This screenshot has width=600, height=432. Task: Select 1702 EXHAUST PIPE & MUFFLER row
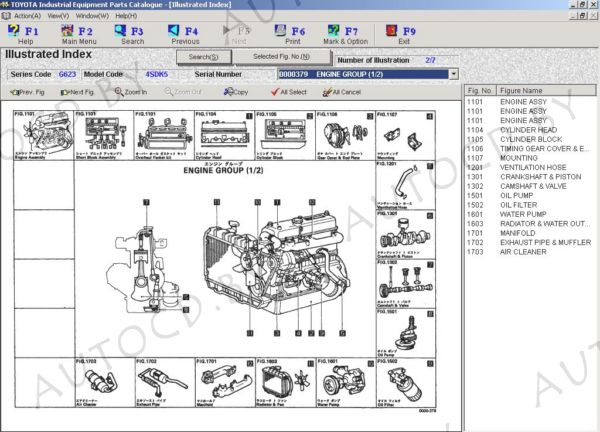tap(530, 243)
